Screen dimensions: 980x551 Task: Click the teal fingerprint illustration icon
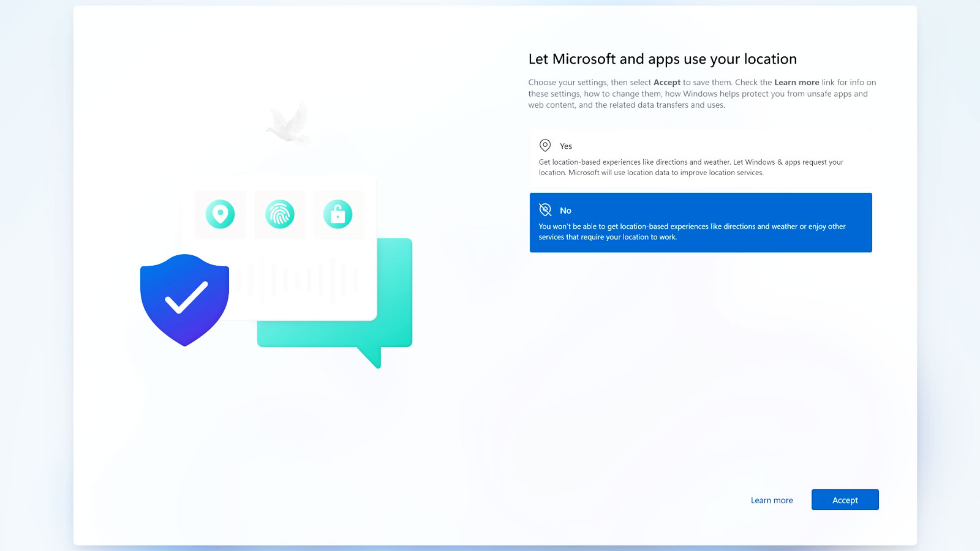click(x=280, y=214)
